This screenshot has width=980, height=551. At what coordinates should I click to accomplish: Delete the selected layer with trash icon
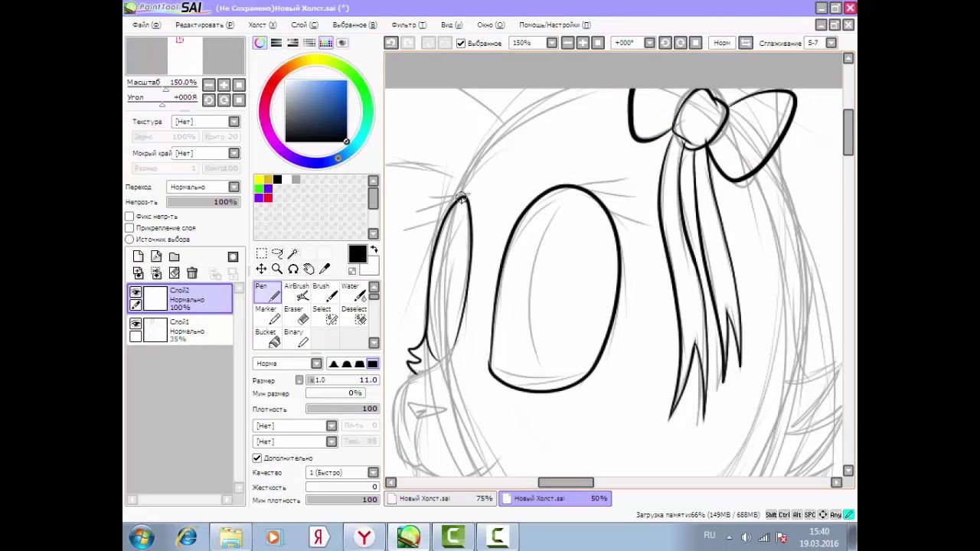[x=192, y=273]
